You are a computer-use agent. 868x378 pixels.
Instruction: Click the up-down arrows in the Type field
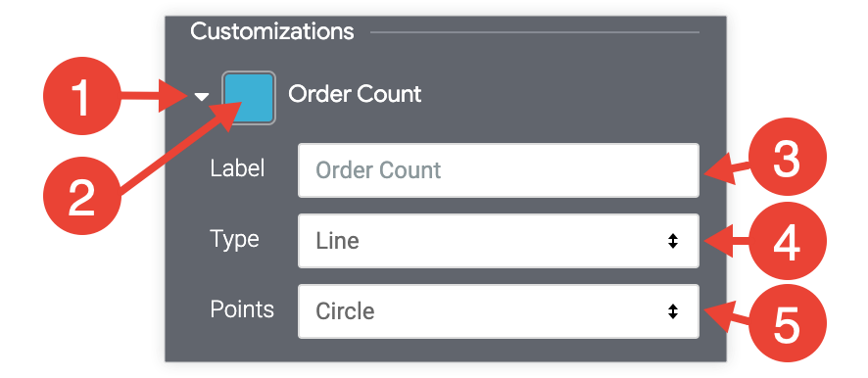pyautogui.click(x=673, y=241)
